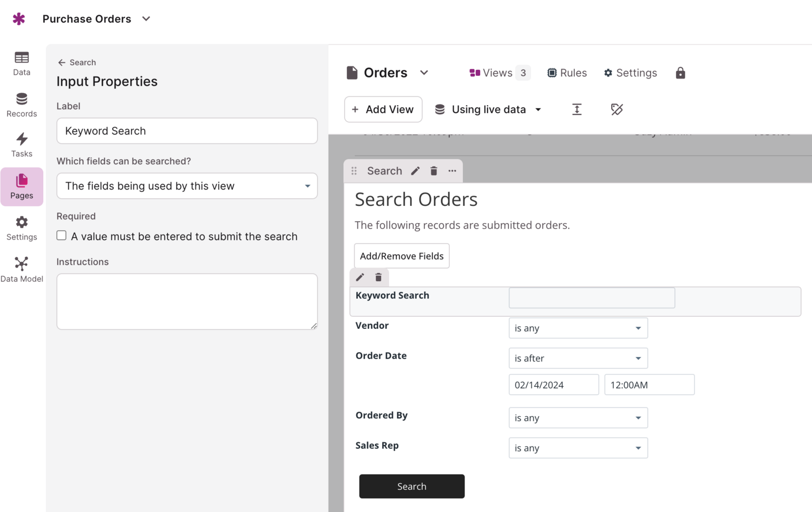Open the Vendor filter dropdown
Viewport: 812px width, 512px height.
tap(578, 328)
